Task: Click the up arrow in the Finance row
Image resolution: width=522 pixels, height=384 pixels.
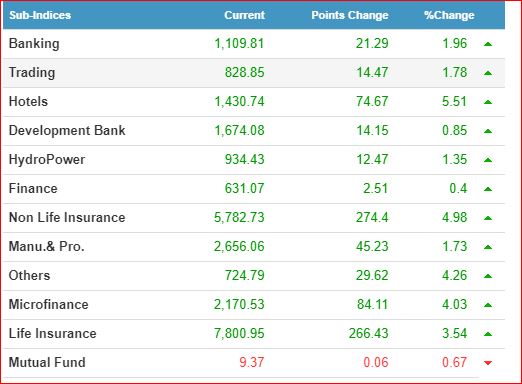Action: [488, 189]
